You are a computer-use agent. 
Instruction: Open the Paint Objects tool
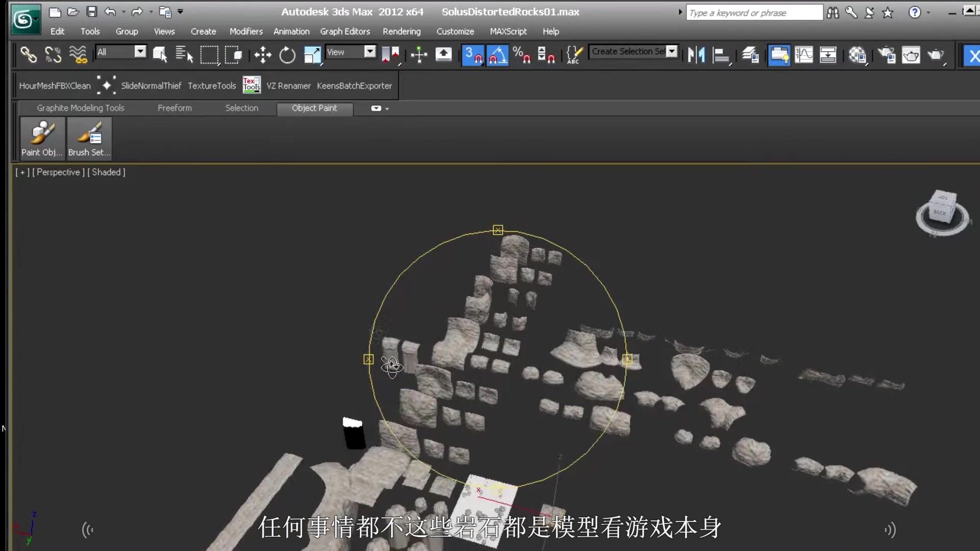tap(42, 138)
